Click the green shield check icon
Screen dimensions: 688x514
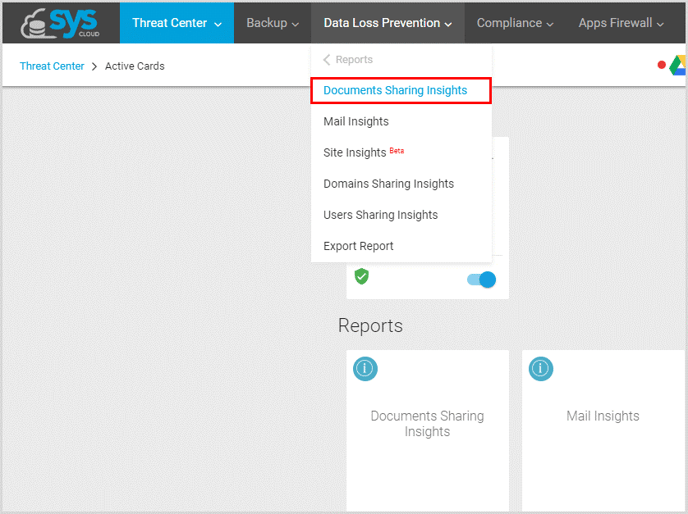[362, 277]
